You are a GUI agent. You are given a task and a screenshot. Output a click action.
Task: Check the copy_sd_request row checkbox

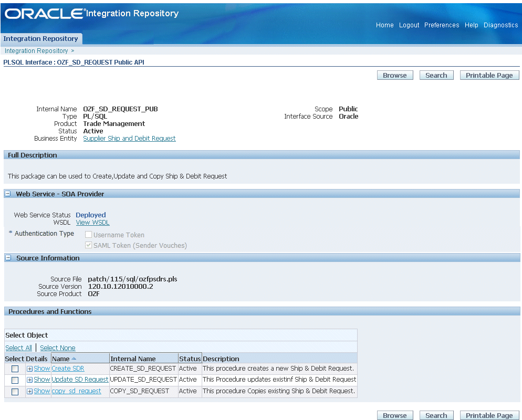point(15,392)
